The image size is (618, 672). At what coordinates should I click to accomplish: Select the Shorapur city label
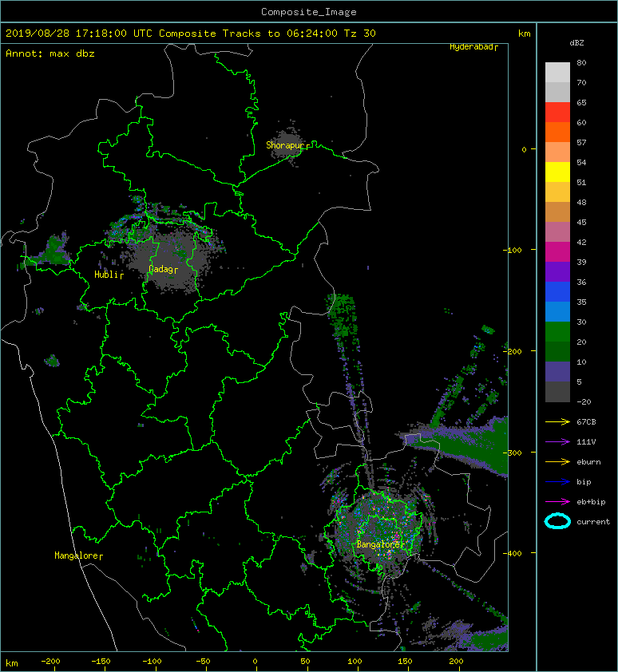tap(287, 145)
